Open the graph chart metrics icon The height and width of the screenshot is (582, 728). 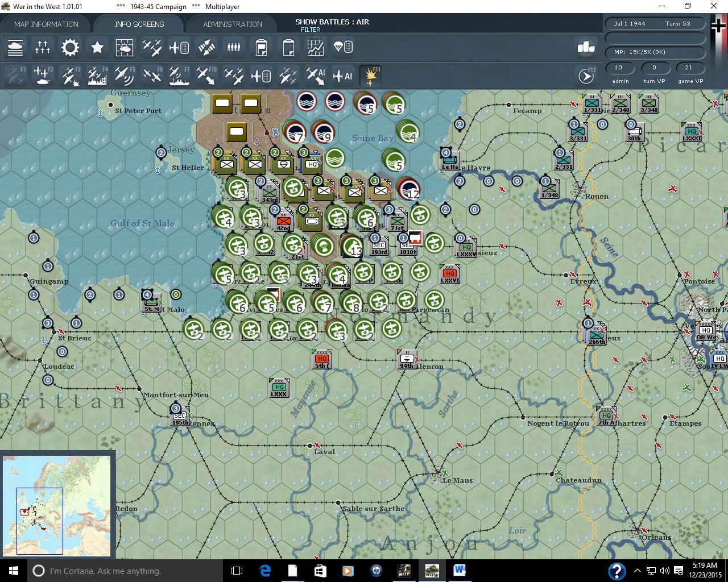click(x=316, y=47)
